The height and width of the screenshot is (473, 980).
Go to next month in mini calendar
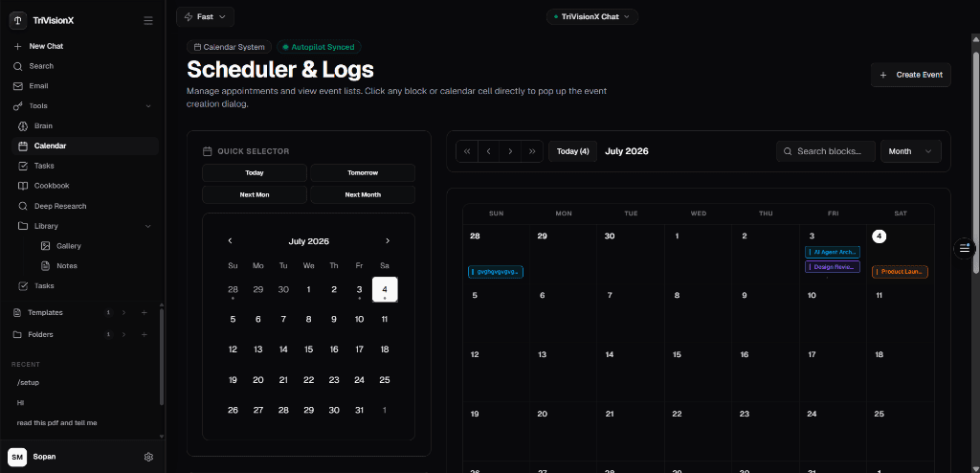click(x=388, y=241)
